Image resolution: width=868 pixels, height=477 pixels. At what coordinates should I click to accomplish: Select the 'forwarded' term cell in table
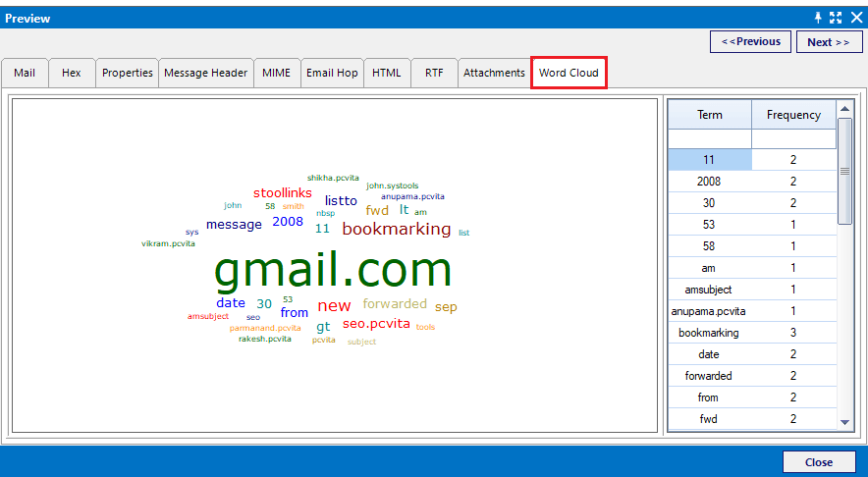(x=710, y=376)
